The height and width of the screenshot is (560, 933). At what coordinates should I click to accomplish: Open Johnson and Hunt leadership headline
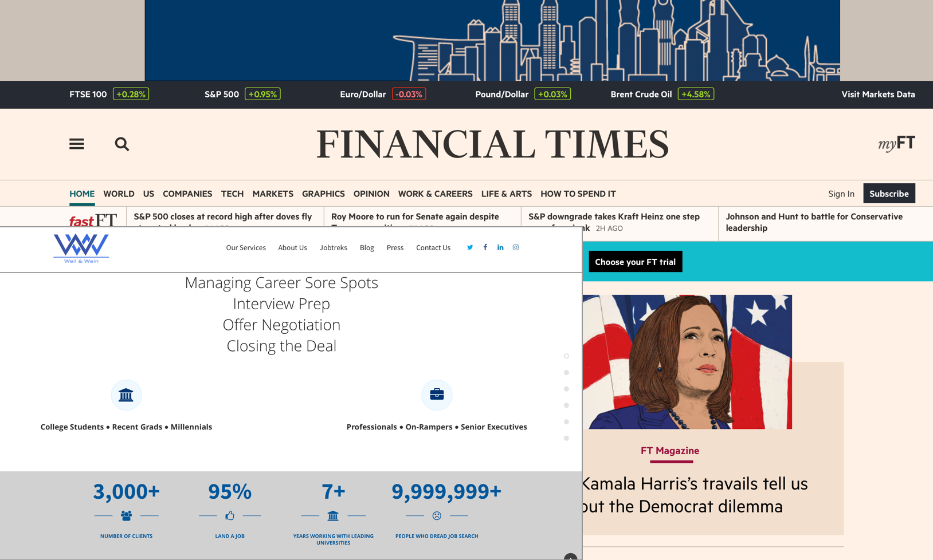tap(814, 222)
